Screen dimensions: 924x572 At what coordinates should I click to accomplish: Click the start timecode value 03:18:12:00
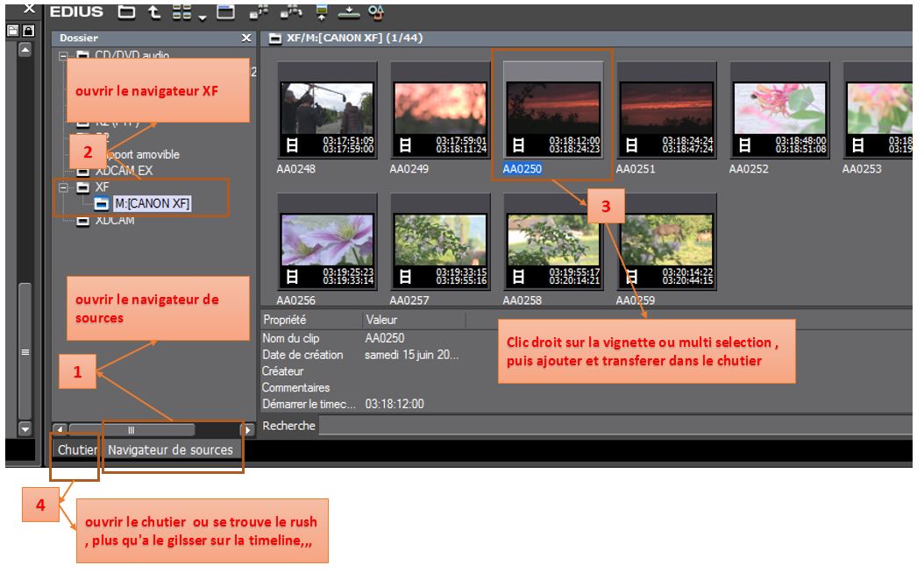point(394,404)
